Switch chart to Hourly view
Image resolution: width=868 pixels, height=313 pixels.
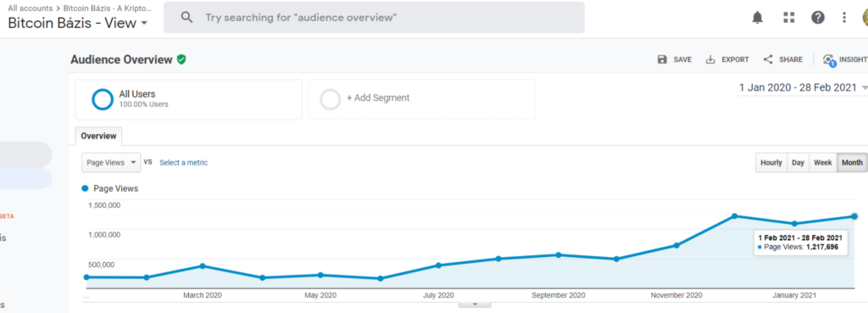tap(771, 163)
